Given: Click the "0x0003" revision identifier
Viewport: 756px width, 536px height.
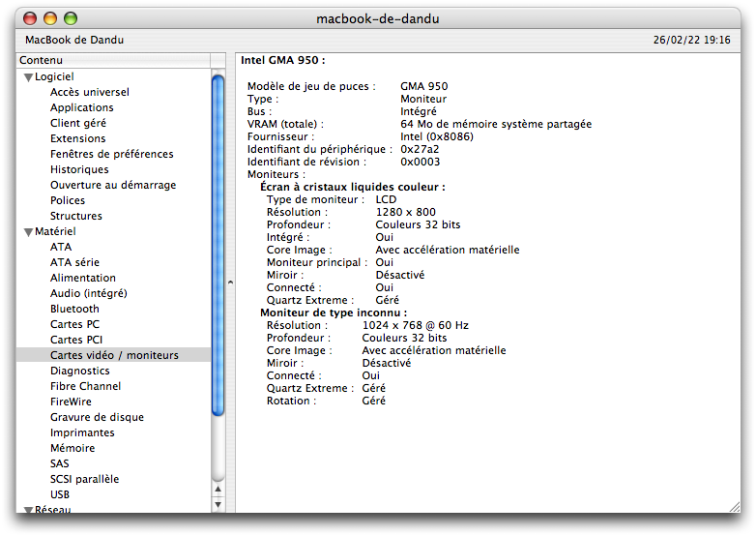Looking at the screenshot, I should pos(420,162).
